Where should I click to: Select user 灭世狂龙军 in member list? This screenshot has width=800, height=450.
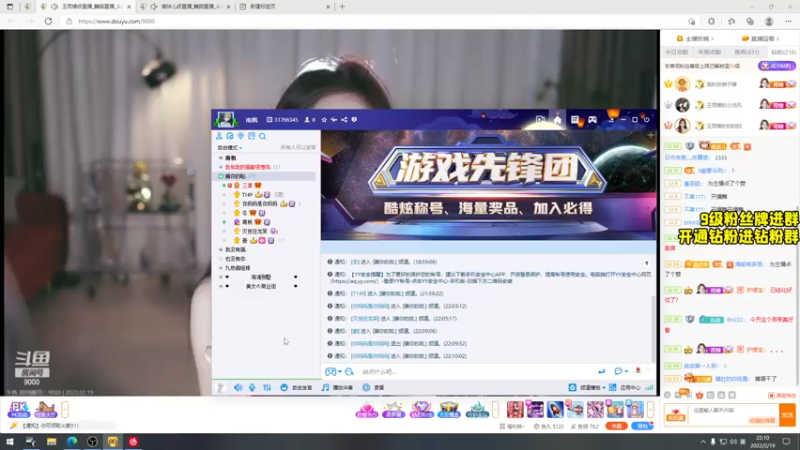[255, 231]
